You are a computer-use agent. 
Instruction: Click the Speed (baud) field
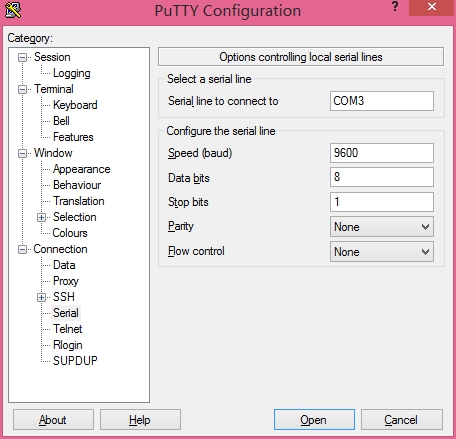(x=382, y=153)
